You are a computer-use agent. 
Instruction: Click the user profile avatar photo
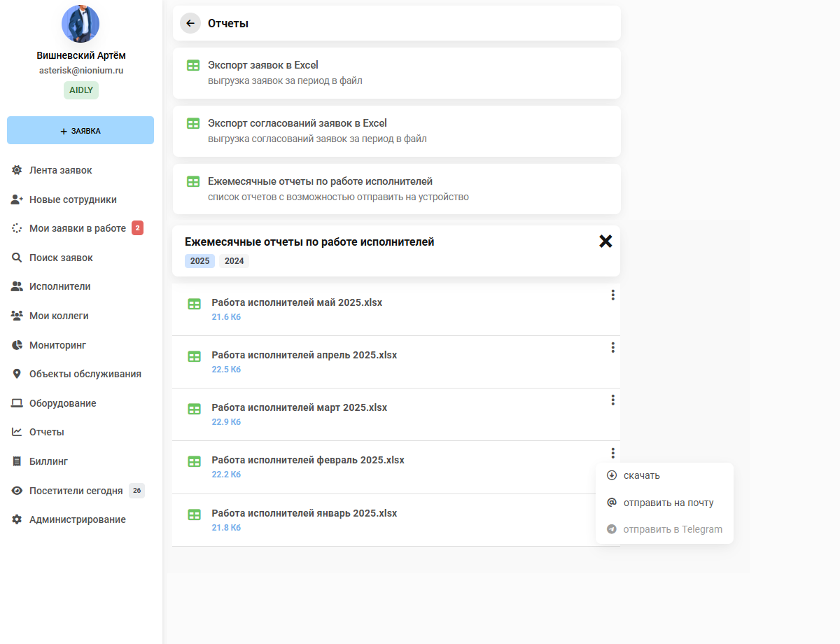(x=80, y=24)
